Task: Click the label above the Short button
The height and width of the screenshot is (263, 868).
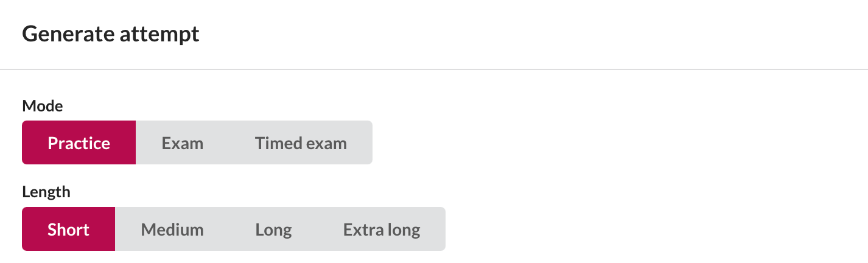Action: pos(46,192)
